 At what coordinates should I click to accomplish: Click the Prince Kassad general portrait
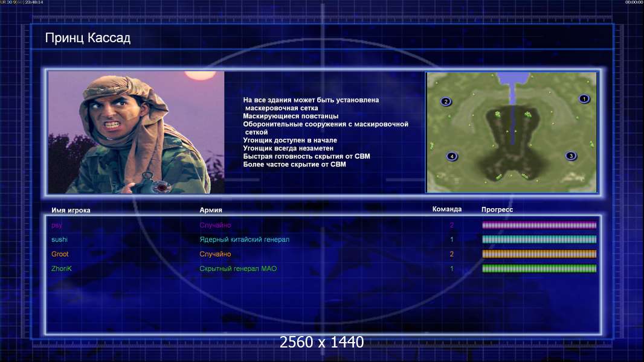tap(137, 132)
